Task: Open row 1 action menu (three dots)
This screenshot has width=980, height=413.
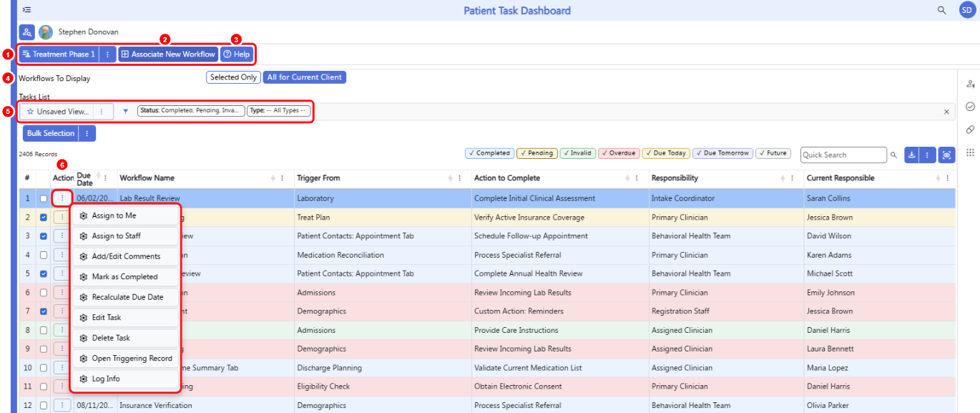Action: click(62, 198)
